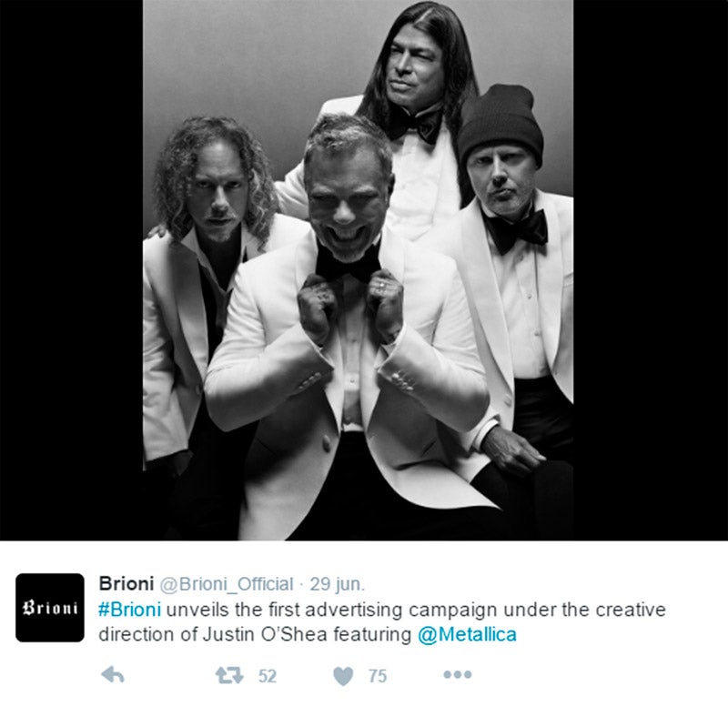
Task: Click the curly-haired man on the left
Action: [204, 302]
